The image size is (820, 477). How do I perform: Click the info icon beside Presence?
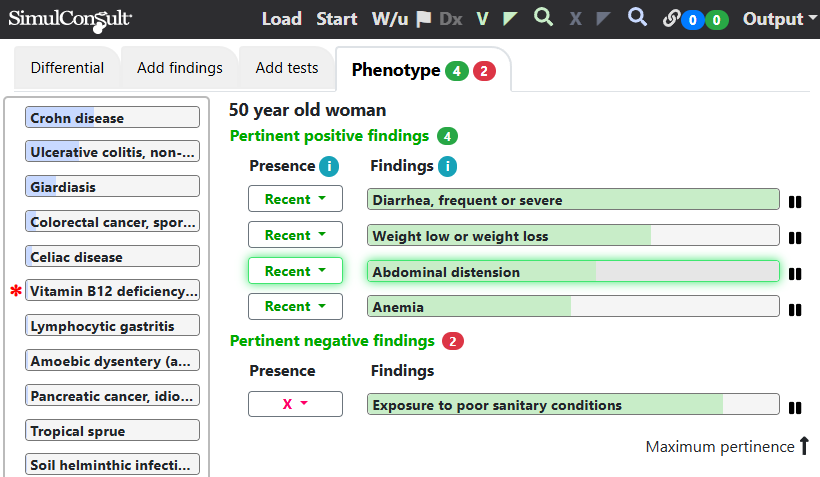(x=328, y=167)
